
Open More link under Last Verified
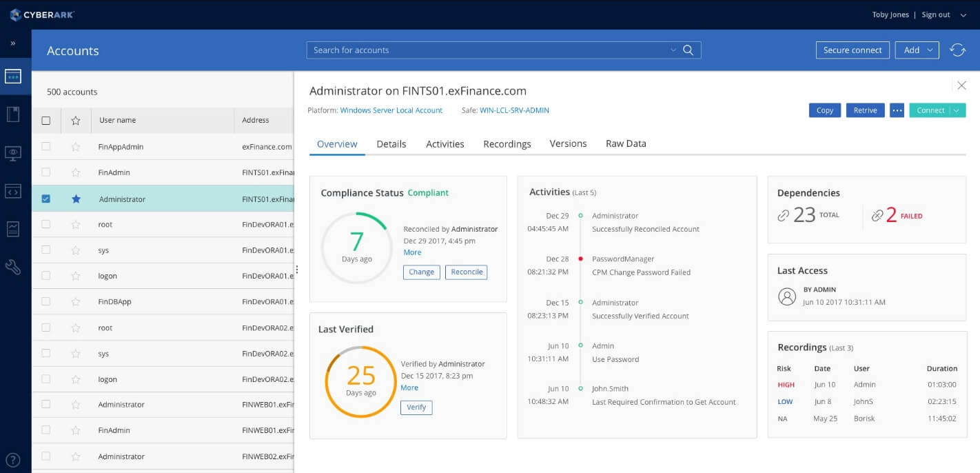(409, 388)
